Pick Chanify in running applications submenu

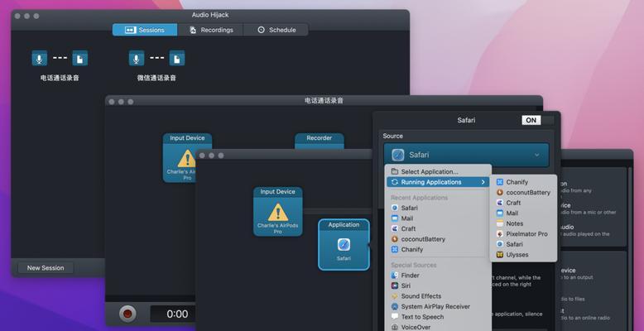tap(525, 182)
